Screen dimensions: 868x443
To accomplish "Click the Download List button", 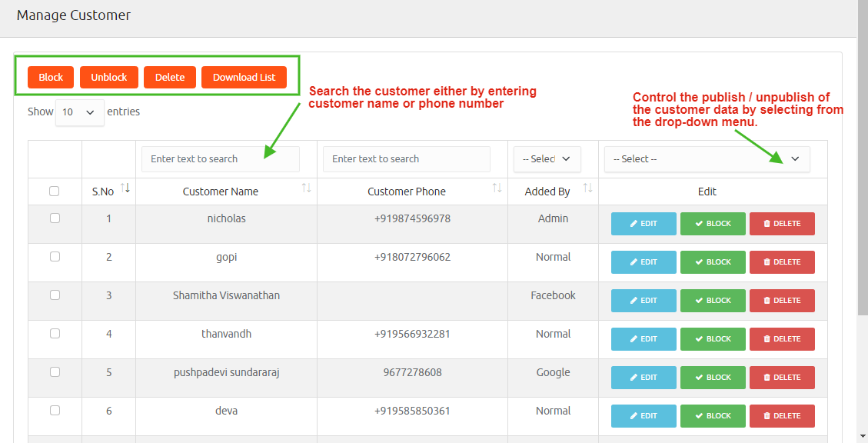I will pos(244,78).
